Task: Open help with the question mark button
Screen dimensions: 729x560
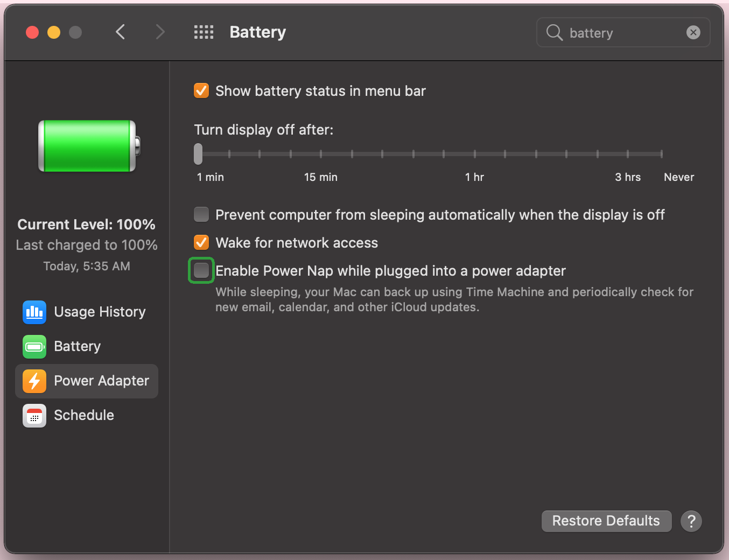Action: [x=691, y=521]
